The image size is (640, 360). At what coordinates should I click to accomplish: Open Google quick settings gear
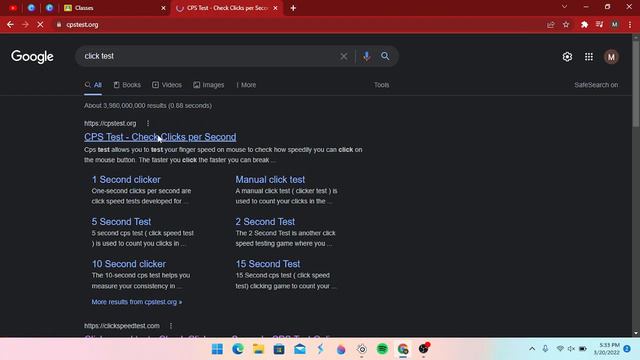pos(567,57)
